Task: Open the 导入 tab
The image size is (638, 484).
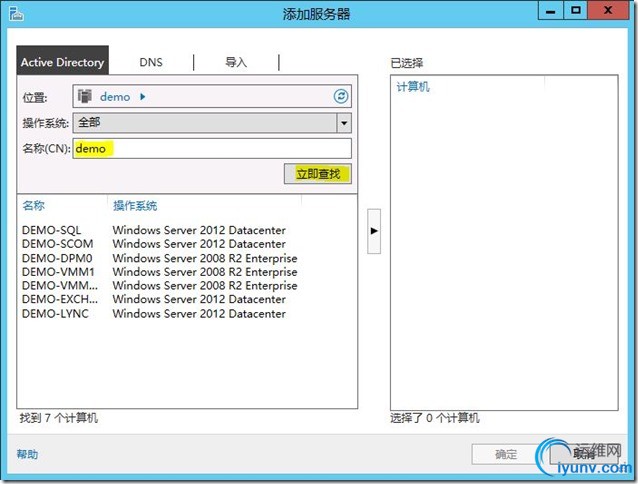Action: coord(236,62)
